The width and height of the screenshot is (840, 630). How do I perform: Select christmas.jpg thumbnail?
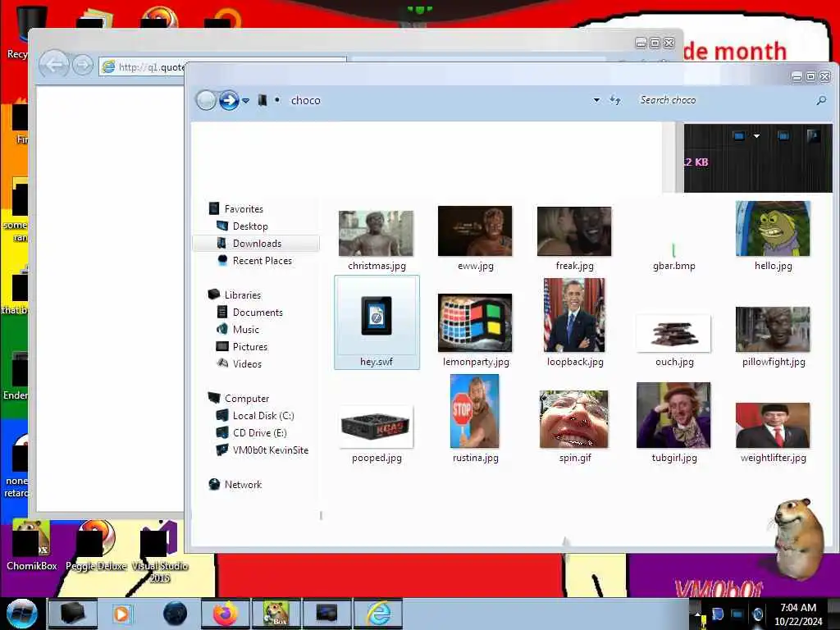click(376, 234)
